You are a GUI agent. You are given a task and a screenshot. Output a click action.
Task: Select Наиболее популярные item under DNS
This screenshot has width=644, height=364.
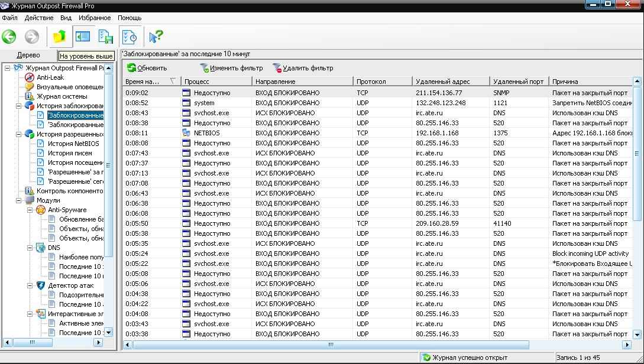tap(82, 257)
